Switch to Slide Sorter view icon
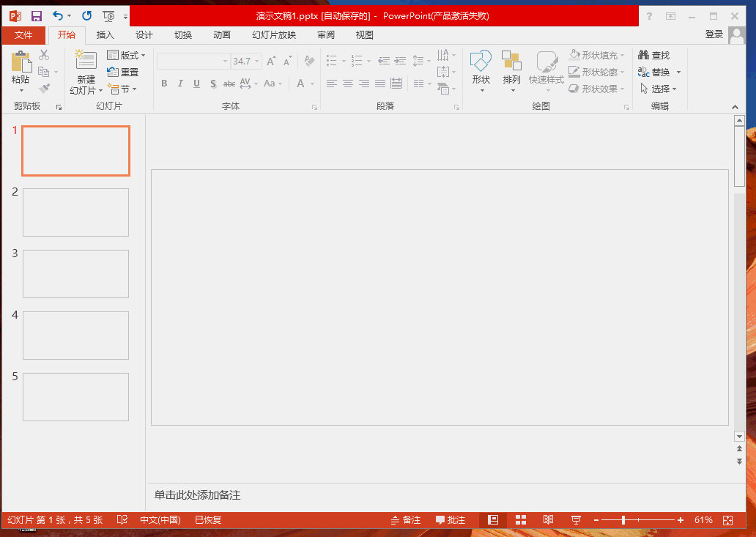This screenshot has width=756, height=537. click(521, 520)
